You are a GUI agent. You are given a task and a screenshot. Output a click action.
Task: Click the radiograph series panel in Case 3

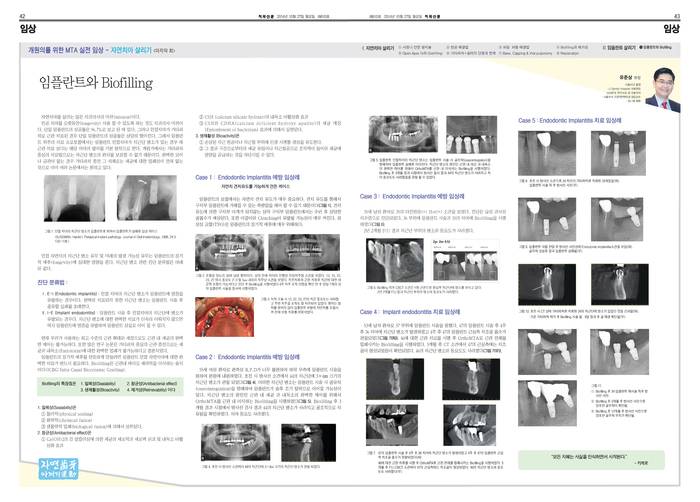pyautogui.click(x=465, y=260)
